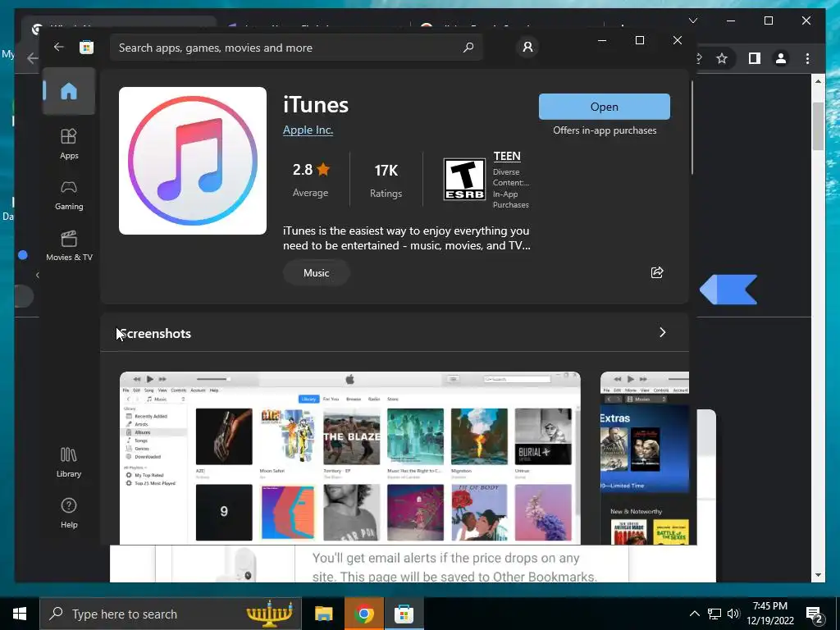Open the Library in sidebar
This screenshot has height=630, width=840.
[69, 463]
